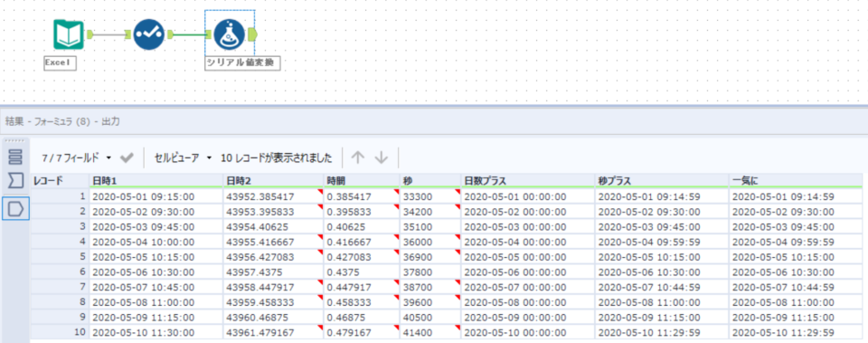Show the output anchor results icon
This screenshot has width=868, height=343.
tap(15, 208)
